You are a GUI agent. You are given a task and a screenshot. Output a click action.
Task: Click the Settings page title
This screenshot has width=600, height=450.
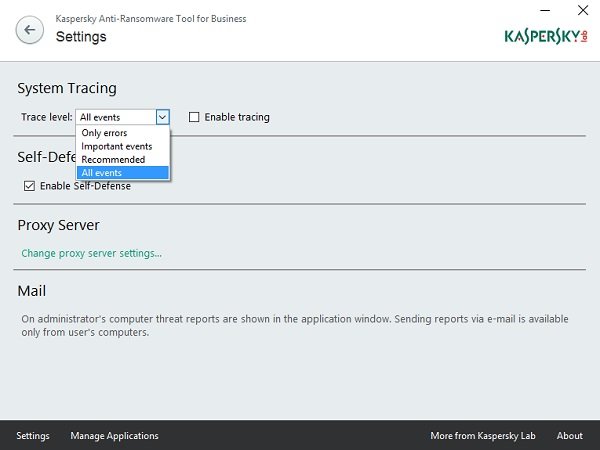click(x=81, y=37)
